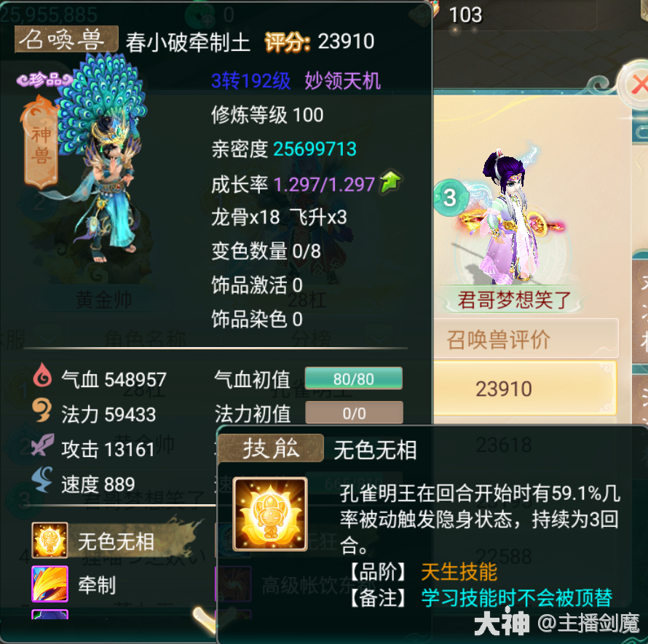The height and width of the screenshot is (644, 648).
Task: Click the purple 攻击 sword icon
Action: pyautogui.click(x=42, y=445)
